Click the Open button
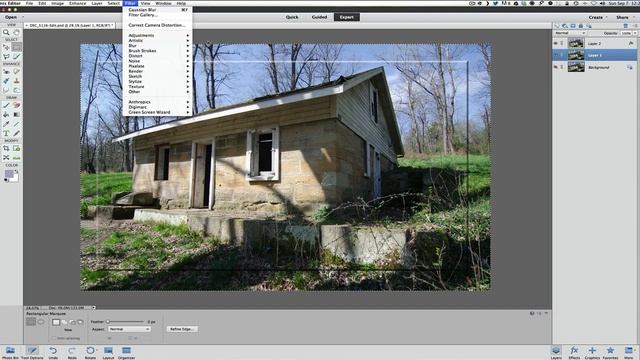 coord(11,17)
